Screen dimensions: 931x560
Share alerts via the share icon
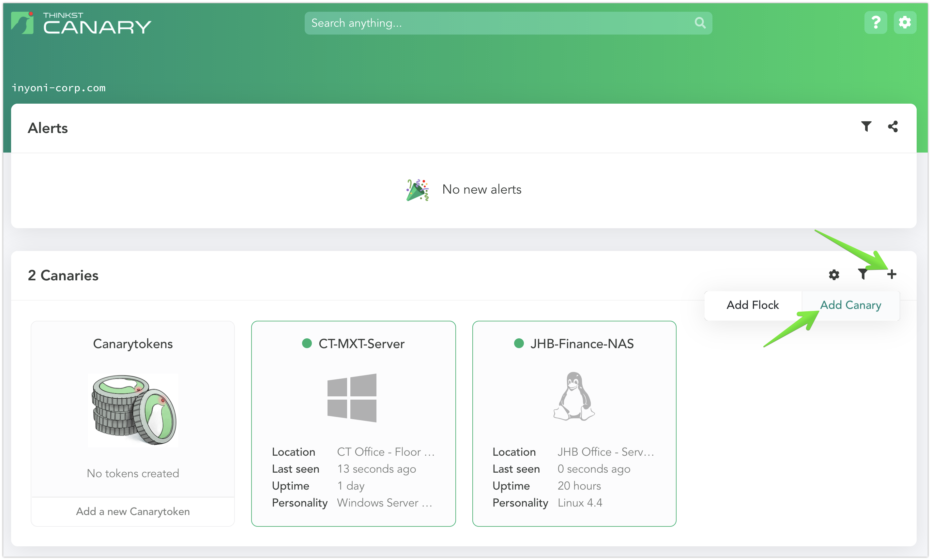892,126
